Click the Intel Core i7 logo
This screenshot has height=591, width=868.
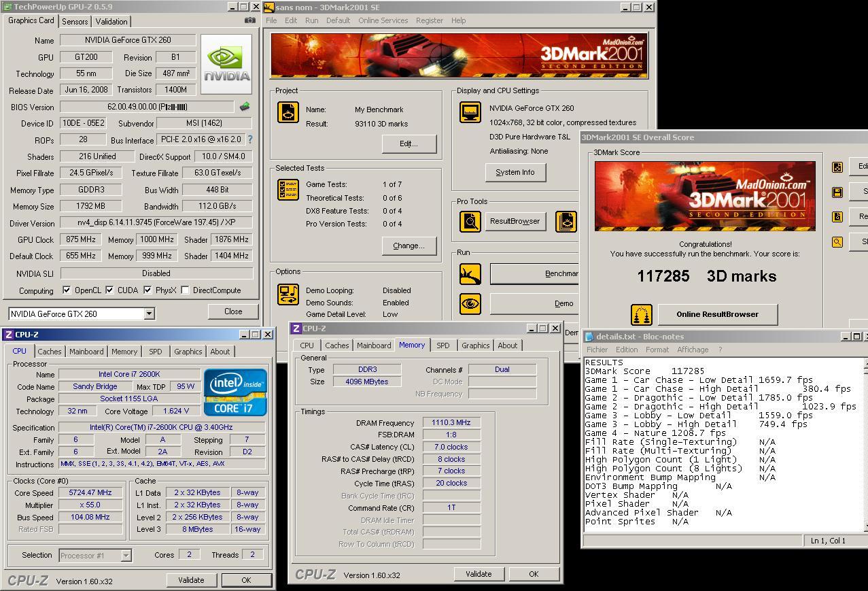235,392
